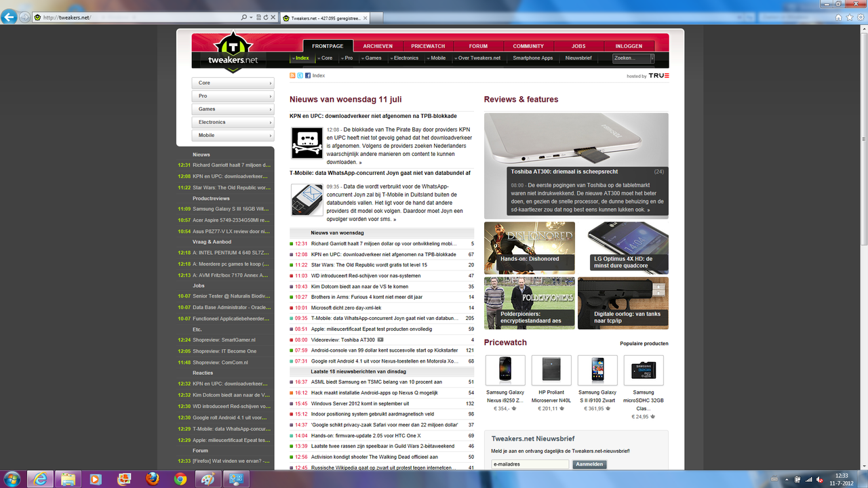Open the Inloggen tab
The image size is (868, 488).
click(x=629, y=46)
